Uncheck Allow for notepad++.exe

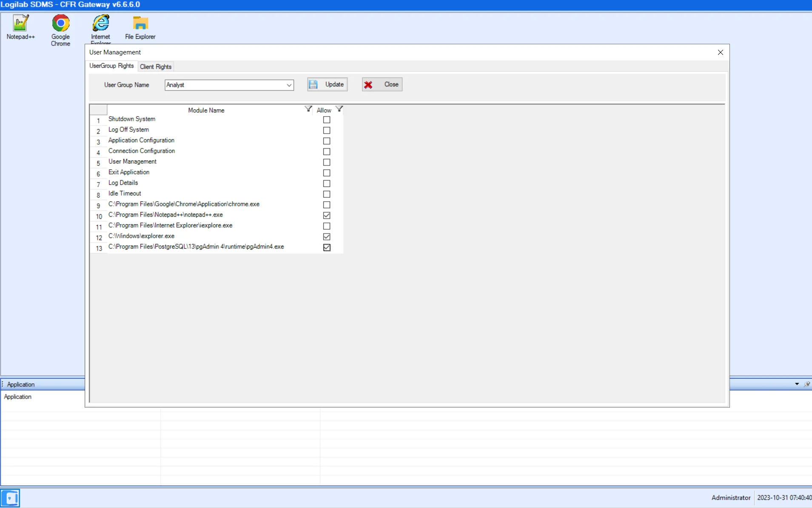click(x=327, y=215)
